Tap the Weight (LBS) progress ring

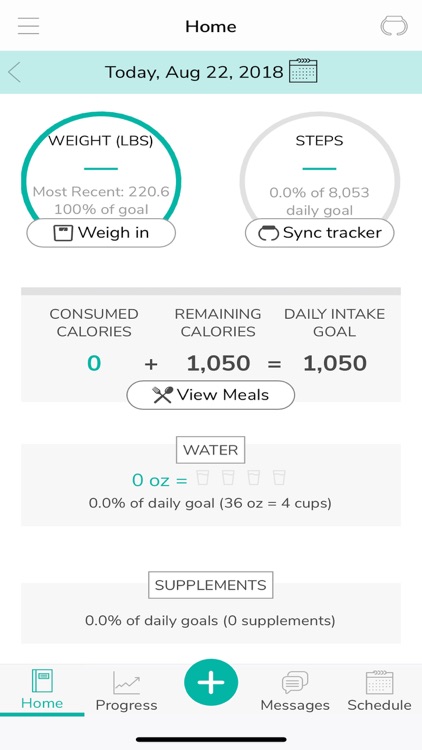101,167
